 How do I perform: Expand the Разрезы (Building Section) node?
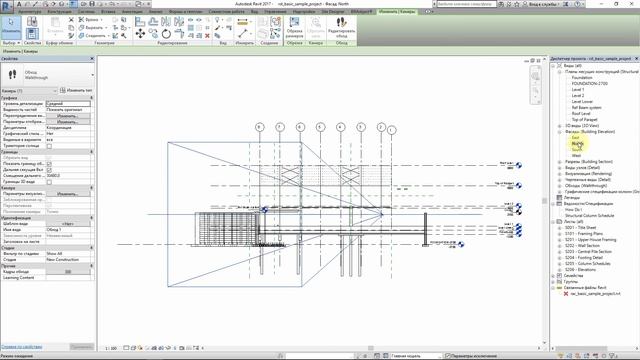click(x=560, y=162)
